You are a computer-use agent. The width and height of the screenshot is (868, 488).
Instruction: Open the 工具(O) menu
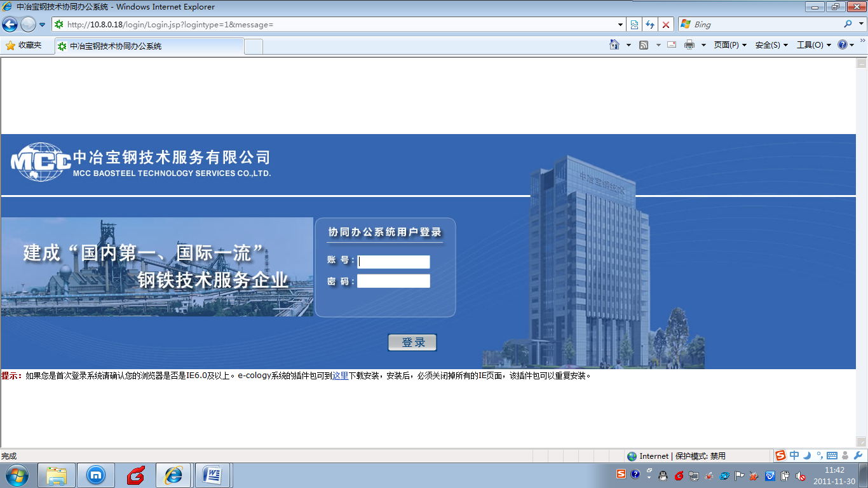pos(814,45)
